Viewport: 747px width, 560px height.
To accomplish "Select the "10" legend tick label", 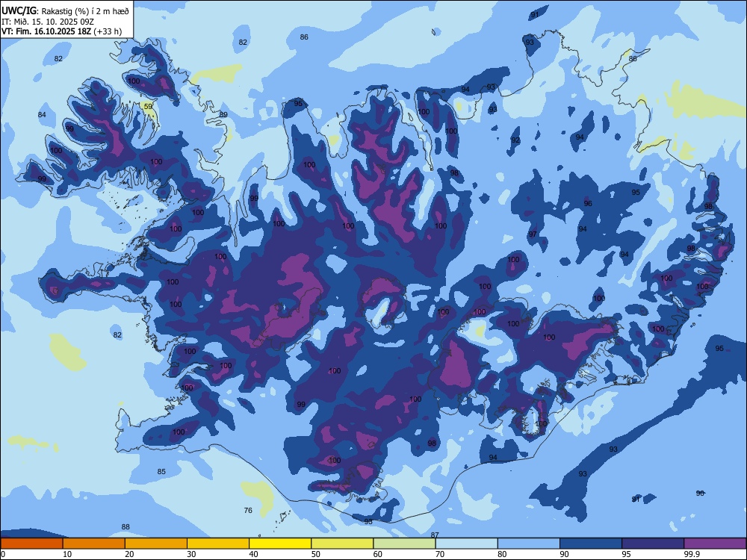I will coord(67,554).
